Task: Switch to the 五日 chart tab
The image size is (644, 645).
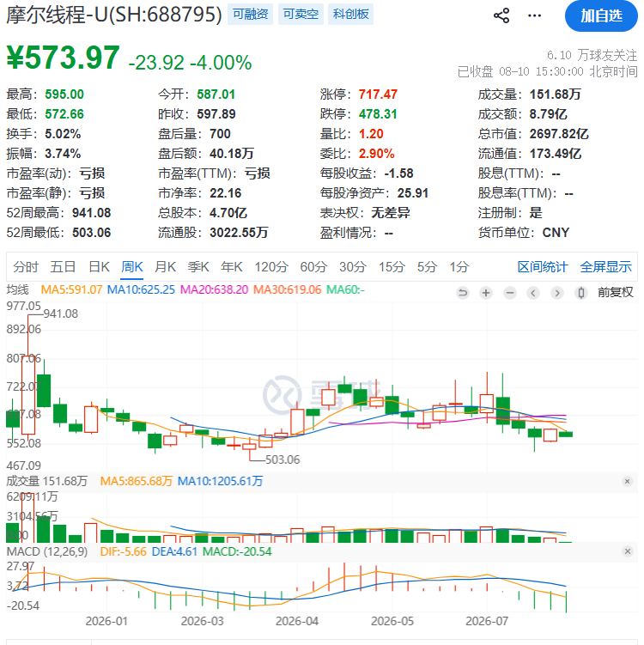Action: coord(63,266)
